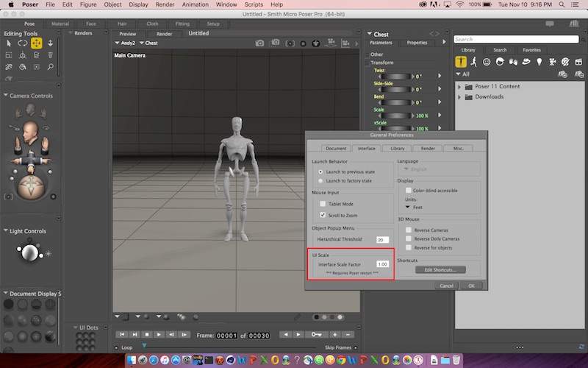Enable Color-blind accessible checkbox
The width and height of the screenshot is (588, 368).
(409, 191)
